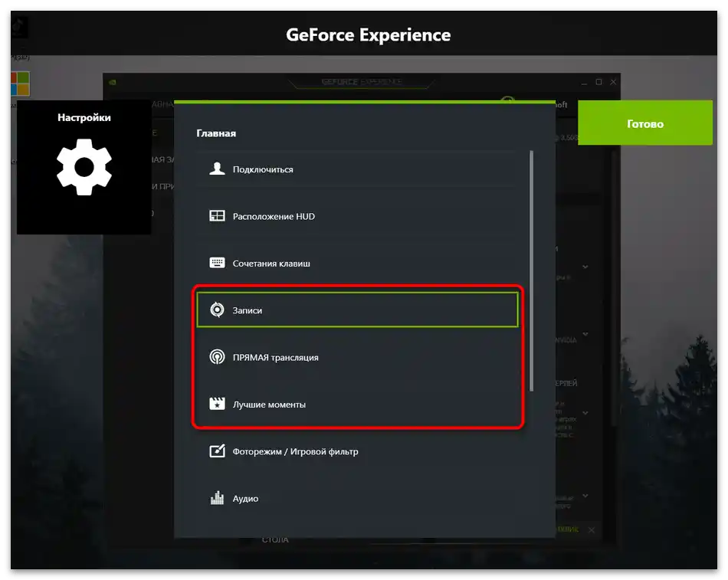Select the Записи menu item

357,310
